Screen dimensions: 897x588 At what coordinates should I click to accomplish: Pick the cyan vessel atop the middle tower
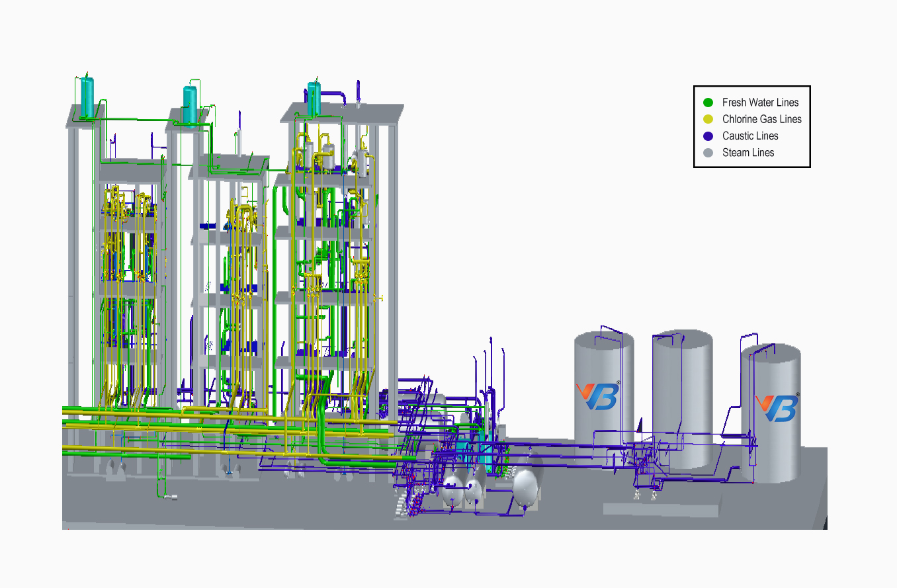(x=190, y=105)
